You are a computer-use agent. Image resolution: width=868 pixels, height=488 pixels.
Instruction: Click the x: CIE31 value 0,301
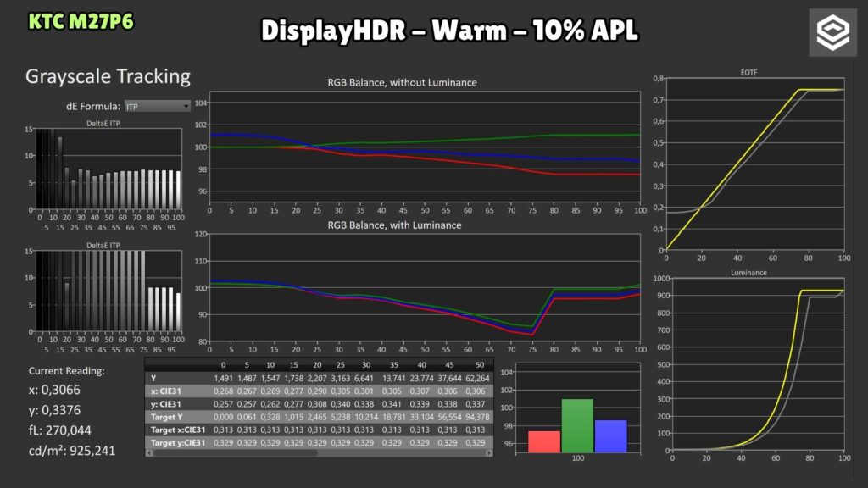pos(364,391)
